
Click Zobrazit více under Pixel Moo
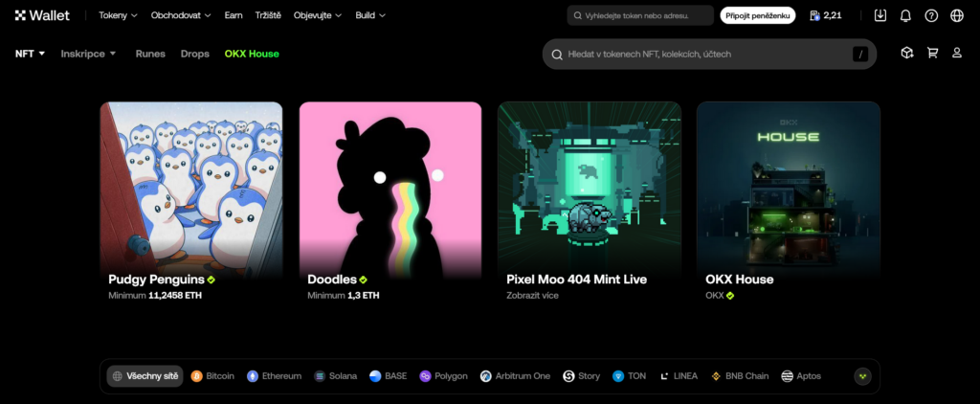532,295
